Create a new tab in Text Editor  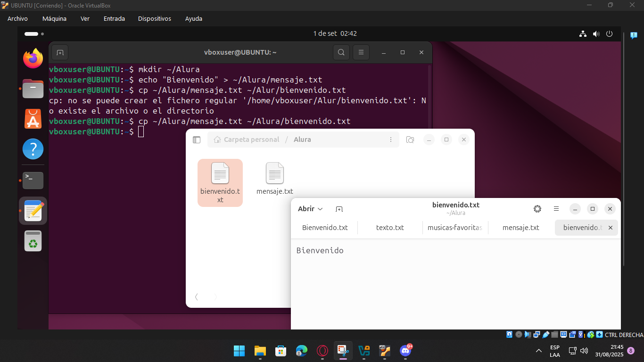(x=339, y=209)
